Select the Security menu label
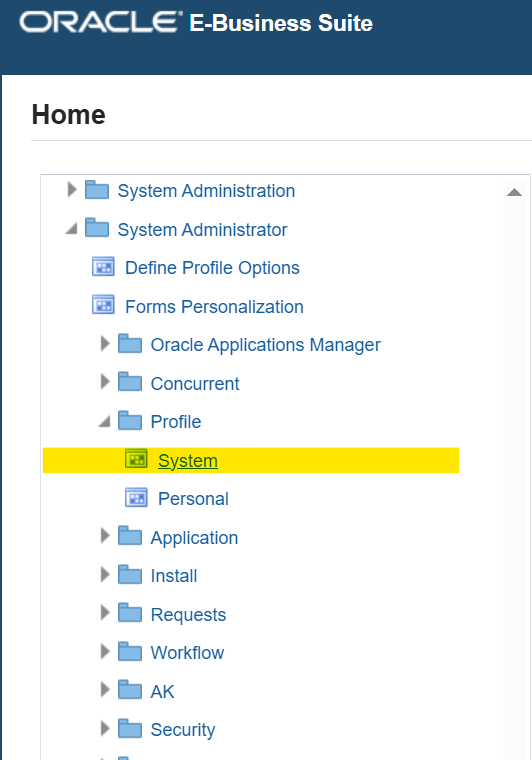 click(183, 730)
